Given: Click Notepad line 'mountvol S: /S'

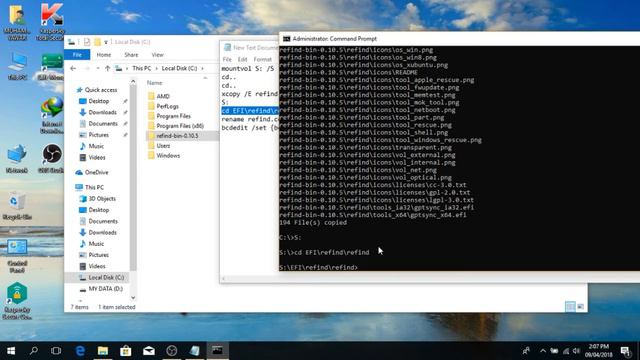Looking at the screenshot, I should (x=248, y=69).
